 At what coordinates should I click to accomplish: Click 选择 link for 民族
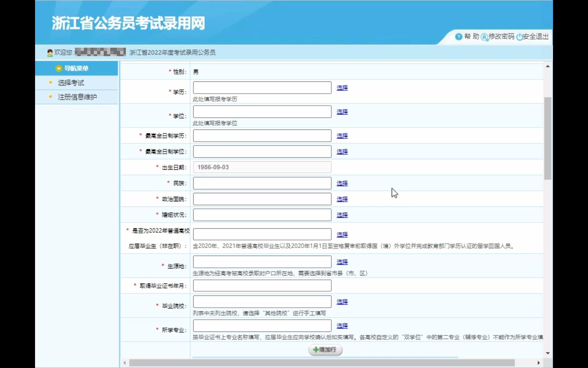342,183
